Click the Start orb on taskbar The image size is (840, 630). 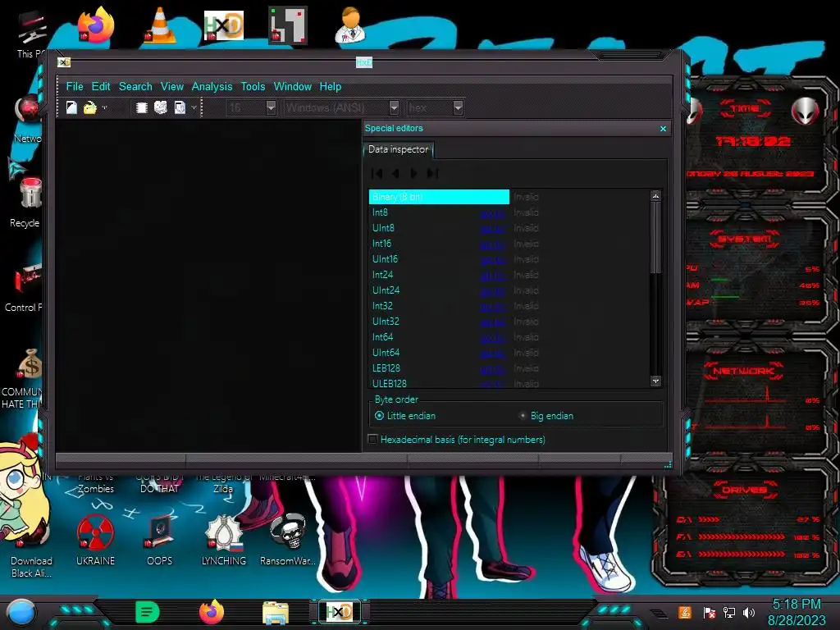21,612
